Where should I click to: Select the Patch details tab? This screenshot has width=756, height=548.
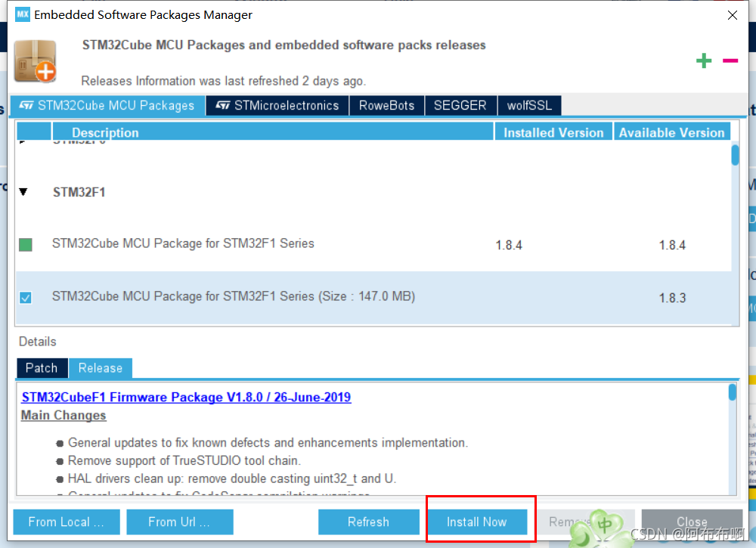[42, 368]
